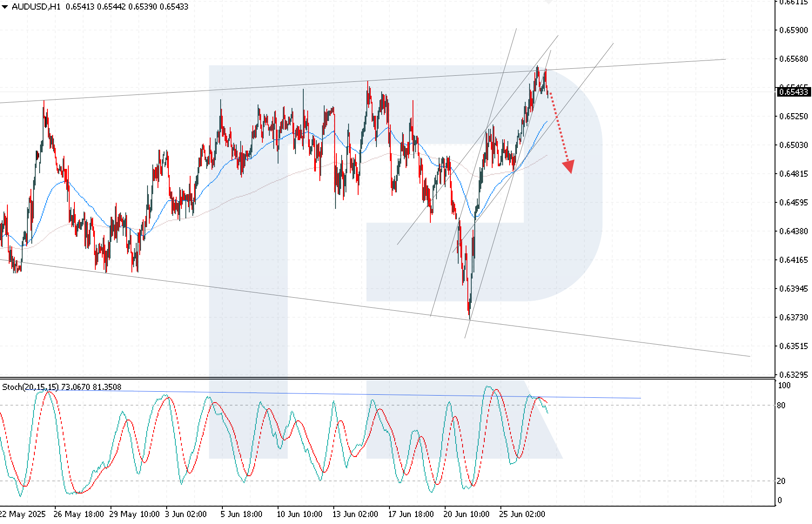This screenshot has width=812, height=524.
Task: Click the 0.63295 price axis label
Action: 794,375
